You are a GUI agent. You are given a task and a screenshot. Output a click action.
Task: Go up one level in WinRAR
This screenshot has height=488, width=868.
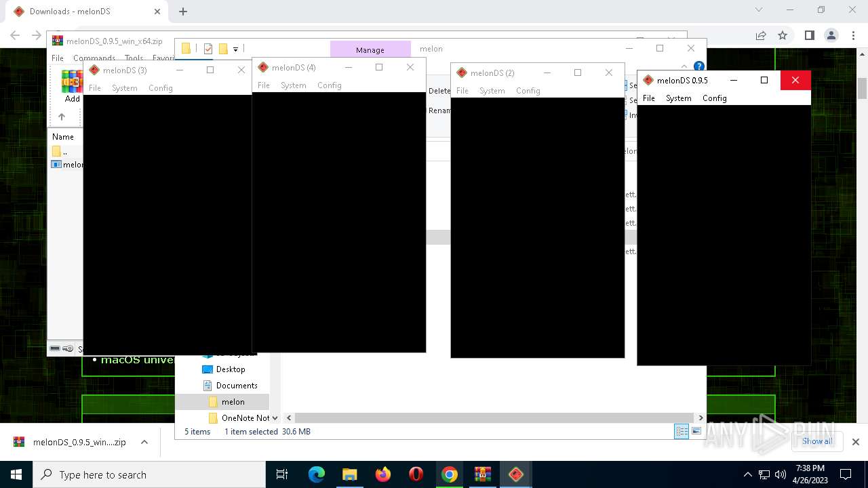(62, 117)
